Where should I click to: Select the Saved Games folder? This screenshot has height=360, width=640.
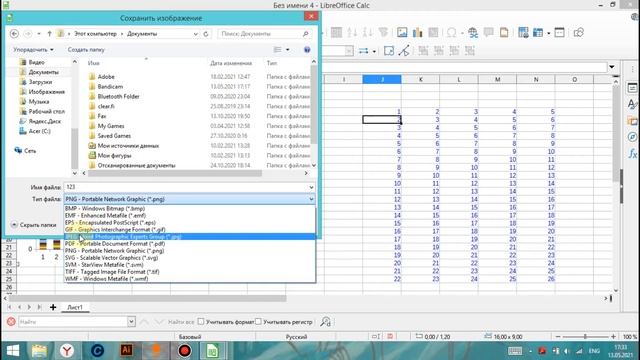[x=114, y=136]
